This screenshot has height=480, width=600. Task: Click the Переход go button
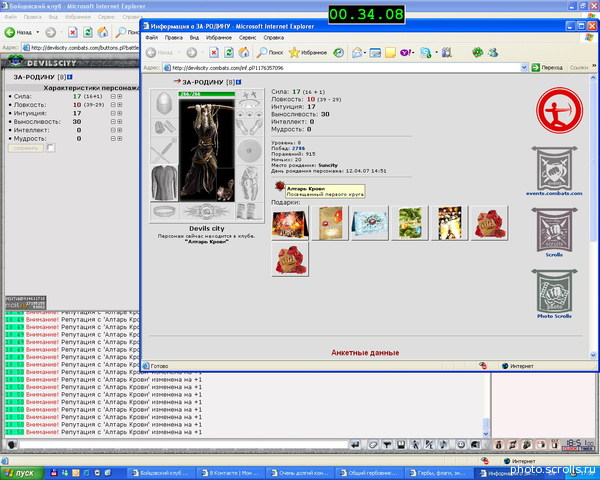pyautogui.click(x=547, y=68)
